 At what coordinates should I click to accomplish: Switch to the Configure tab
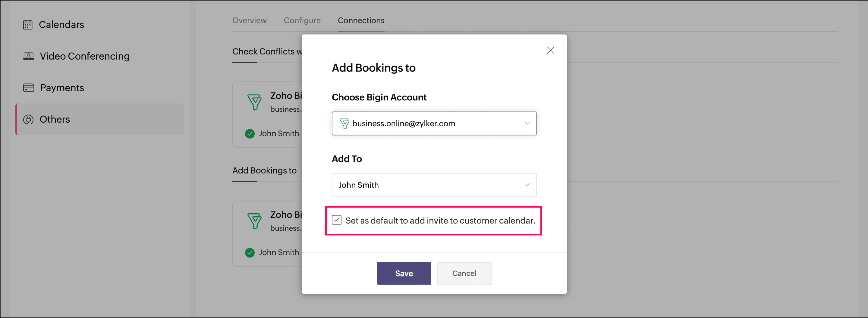(302, 20)
